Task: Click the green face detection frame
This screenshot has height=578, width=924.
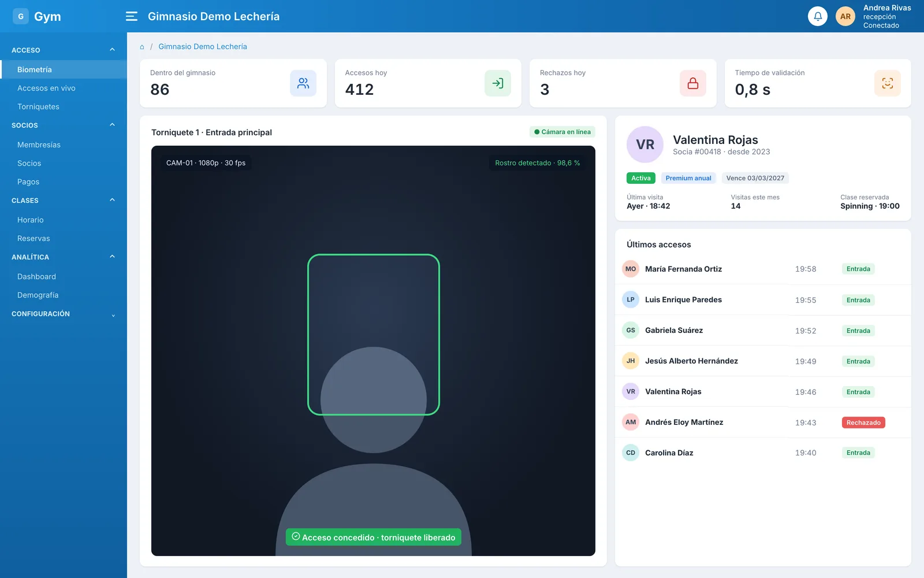Action: tap(374, 335)
